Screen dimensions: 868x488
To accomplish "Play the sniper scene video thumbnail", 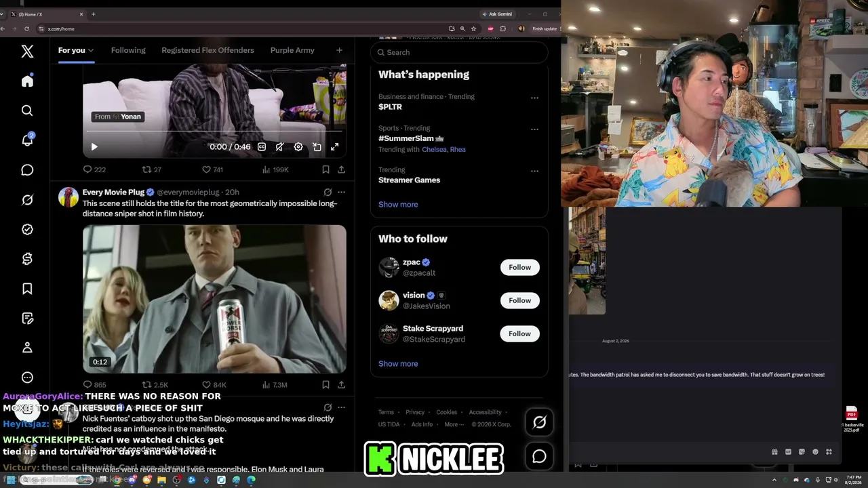I will click(x=214, y=299).
